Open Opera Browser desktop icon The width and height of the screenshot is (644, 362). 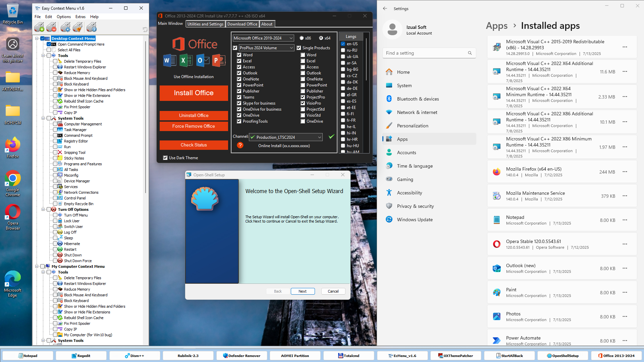[13, 217]
